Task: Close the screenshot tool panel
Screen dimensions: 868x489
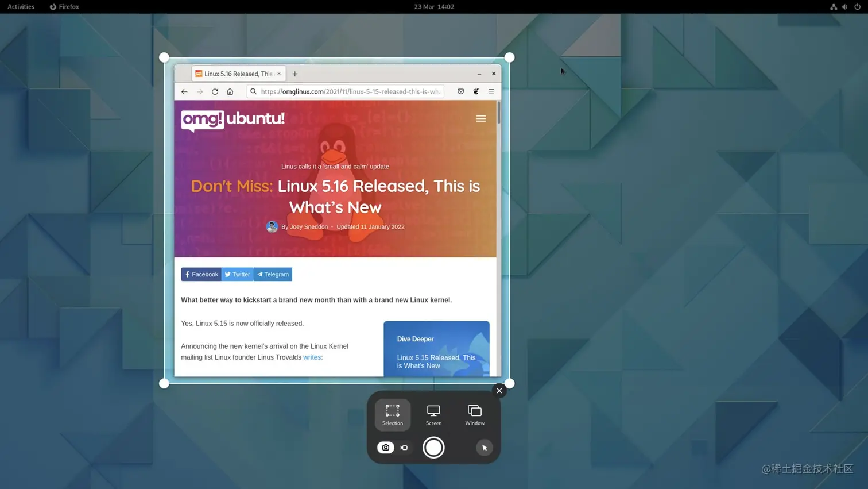Action: (499, 391)
